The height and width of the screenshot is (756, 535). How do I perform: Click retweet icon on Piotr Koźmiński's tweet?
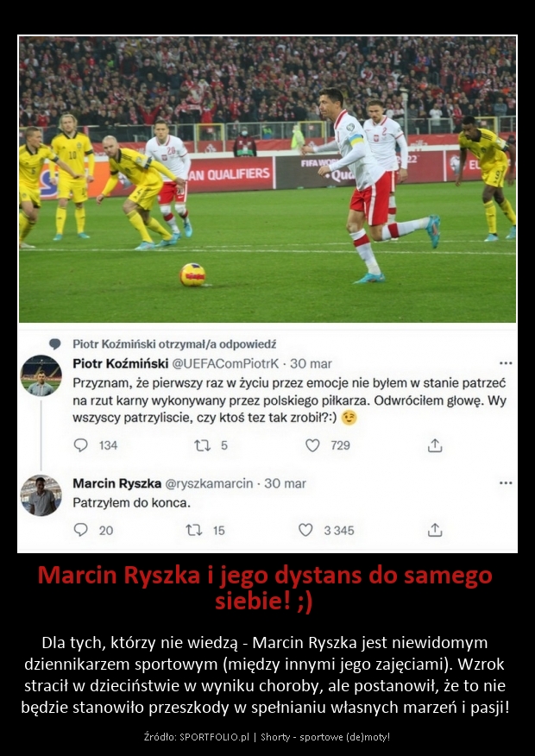pyautogui.click(x=203, y=445)
